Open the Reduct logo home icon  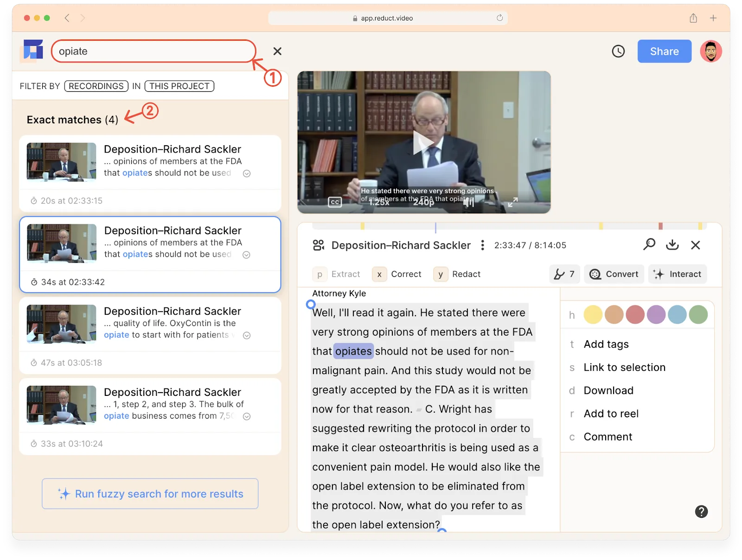click(x=33, y=50)
